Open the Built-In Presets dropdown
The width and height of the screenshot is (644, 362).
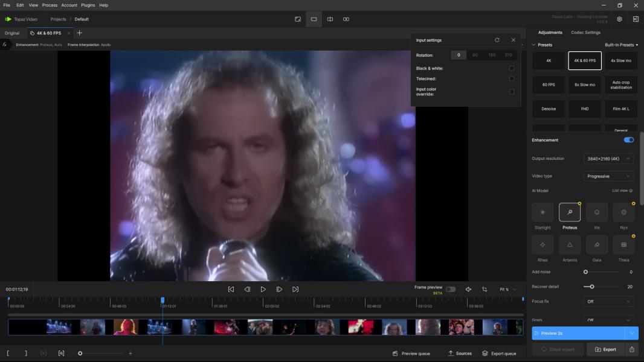[621, 45]
